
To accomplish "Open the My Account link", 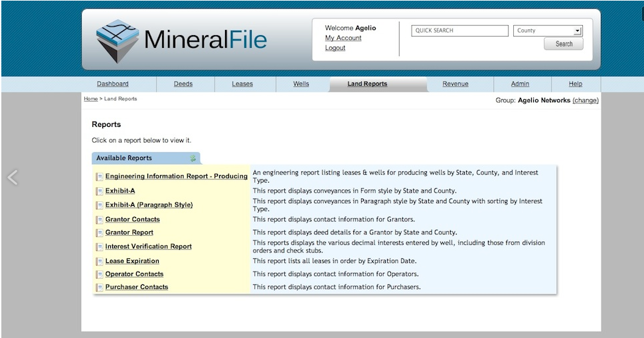I will (343, 38).
